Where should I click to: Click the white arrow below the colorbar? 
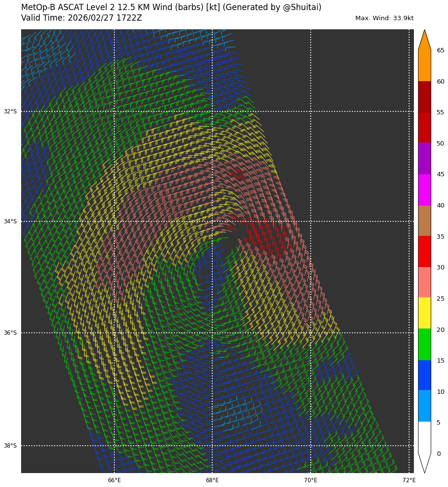[x=424, y=462]
